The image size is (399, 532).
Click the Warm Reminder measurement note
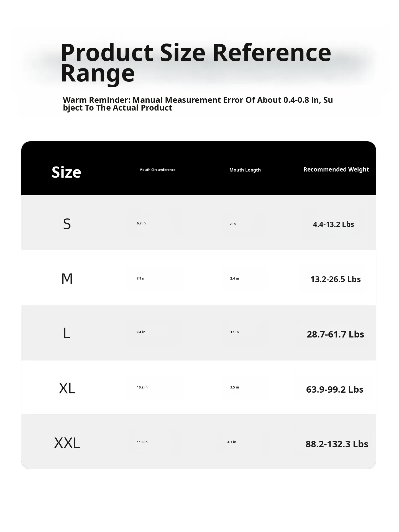tap(198, 104)
